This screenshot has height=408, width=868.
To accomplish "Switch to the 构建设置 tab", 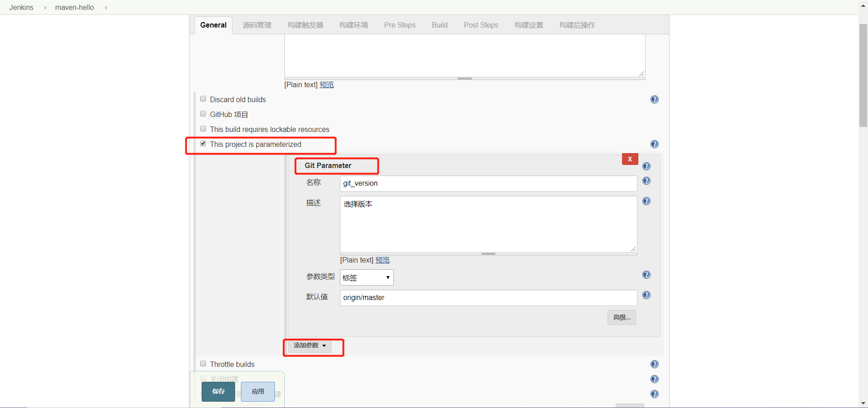I will [x=529, y=25].
